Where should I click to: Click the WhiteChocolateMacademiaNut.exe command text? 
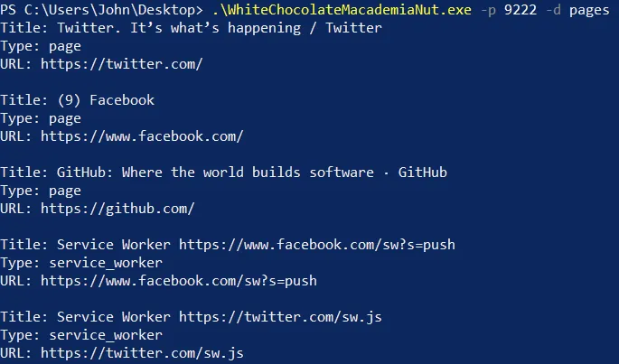click(342, 9)
